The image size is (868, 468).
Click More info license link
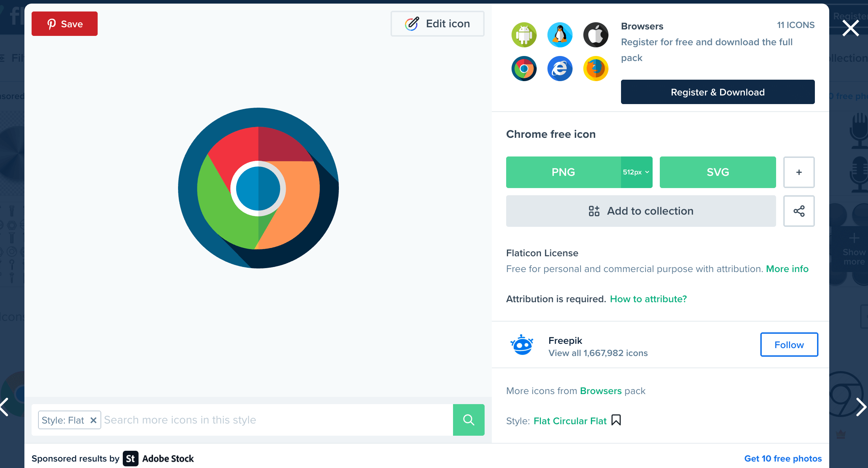(787, 269)
